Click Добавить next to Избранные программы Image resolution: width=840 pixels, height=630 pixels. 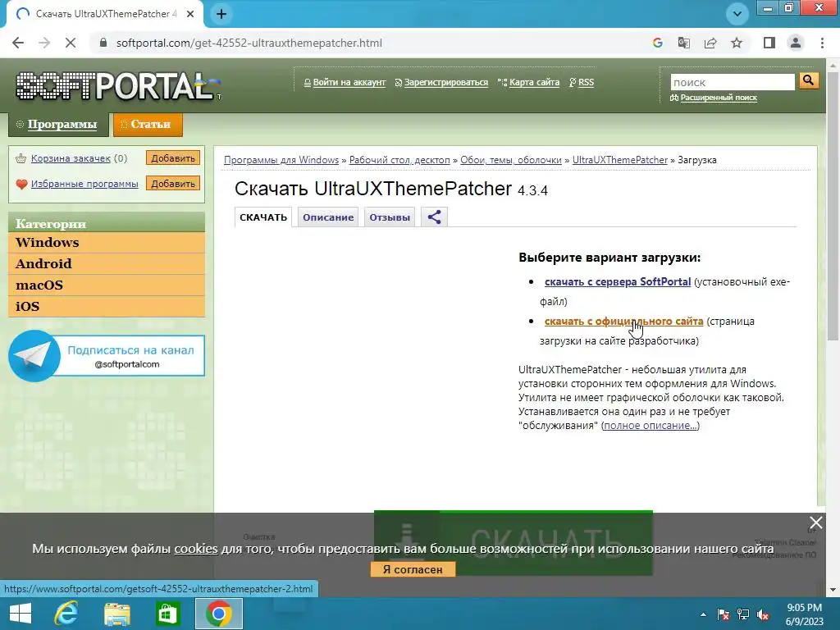pyautogui.click(x=173, y=183)
